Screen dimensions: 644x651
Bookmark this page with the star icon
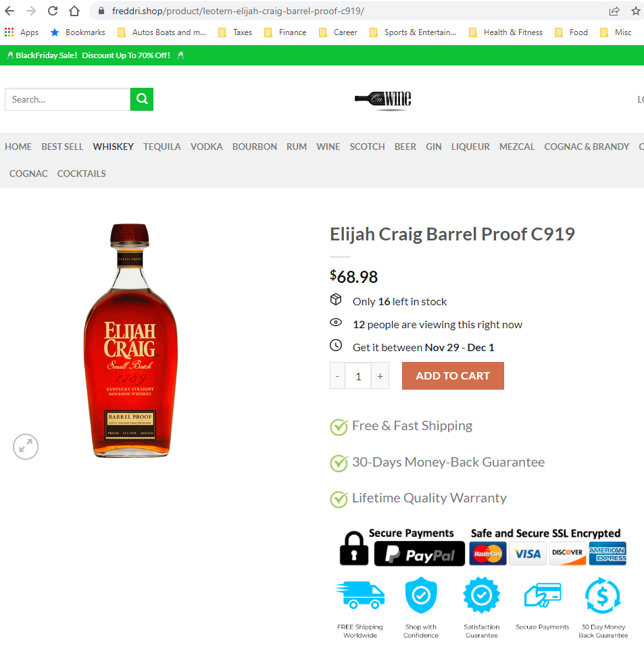(635, 11)
